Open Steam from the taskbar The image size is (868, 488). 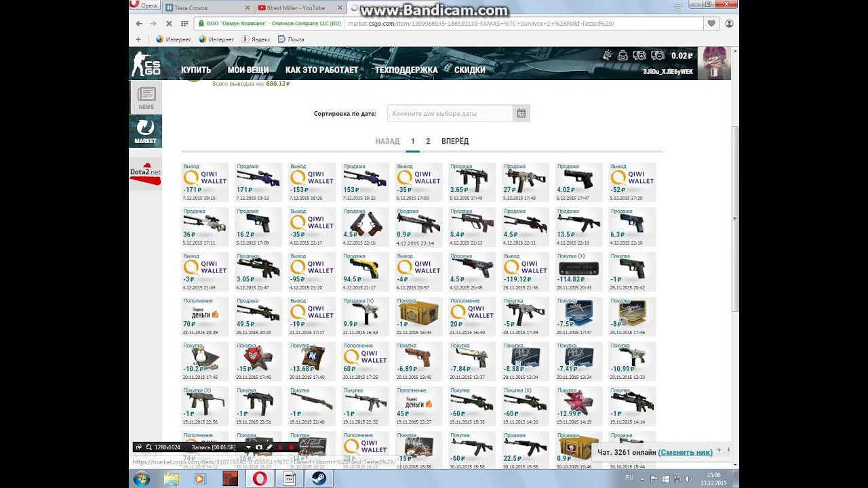(319, 479)
